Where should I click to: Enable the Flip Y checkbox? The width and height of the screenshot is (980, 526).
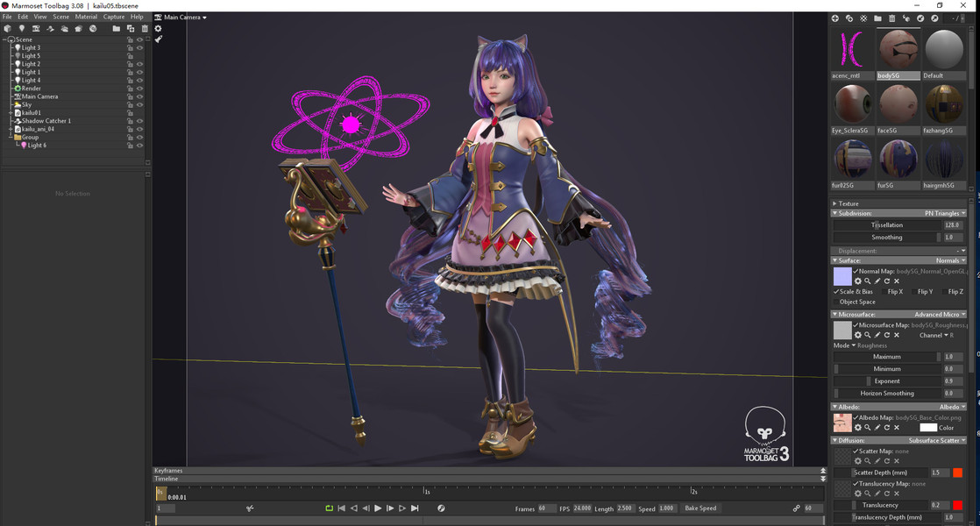914,292
